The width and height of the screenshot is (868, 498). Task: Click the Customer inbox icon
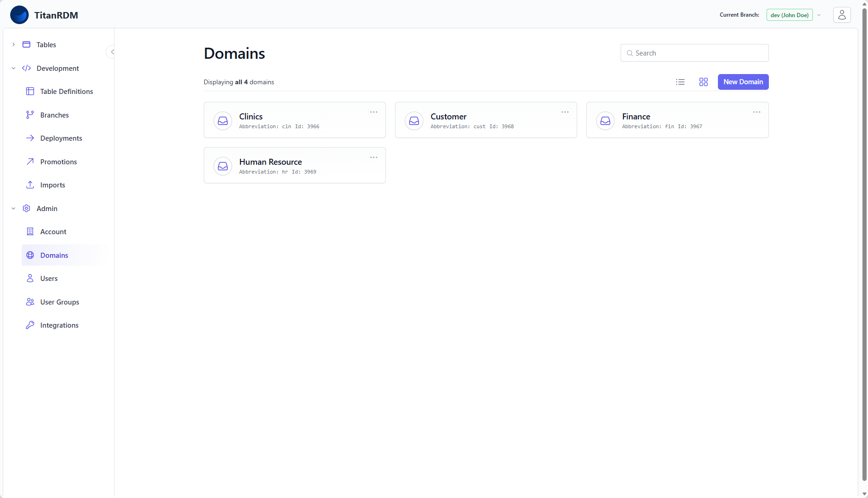point(414,120)
